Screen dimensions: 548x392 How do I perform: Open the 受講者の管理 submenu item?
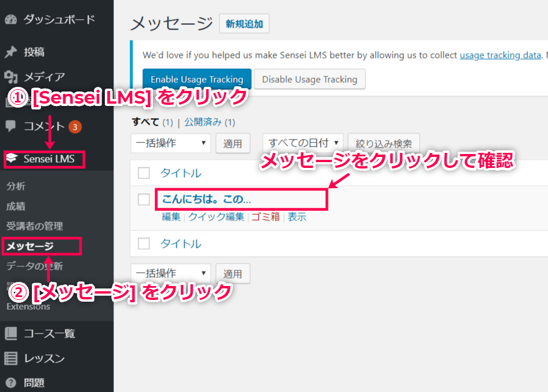pyautogui.click(x=35, y=226)
